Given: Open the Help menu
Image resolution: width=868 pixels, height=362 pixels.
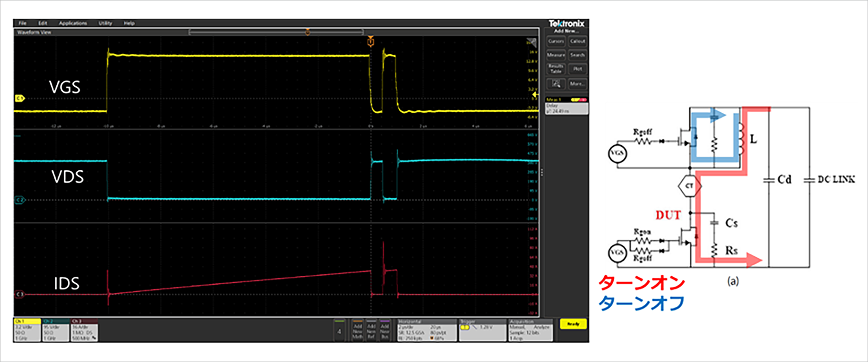Looking at the screenshot, I should (x=129, y=23).
